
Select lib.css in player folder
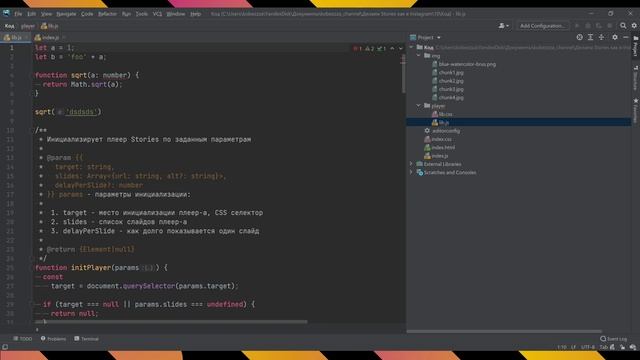[x=442, y=114]
